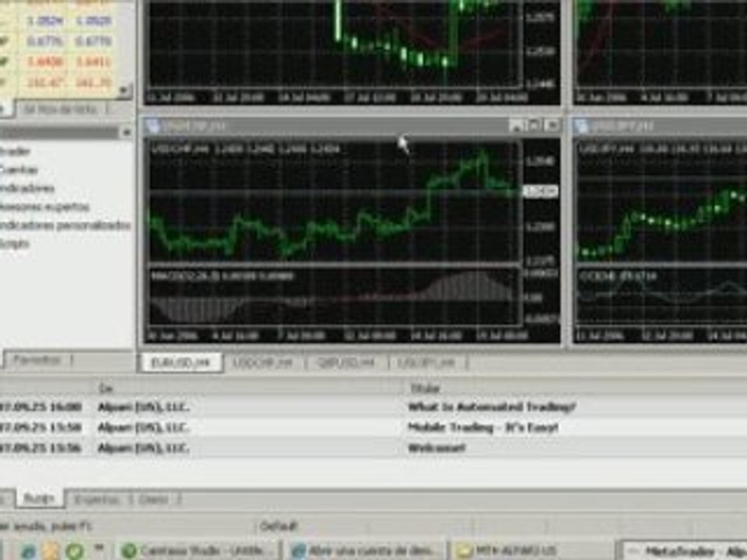This screenshot has width=747, height=560.
Task: Click the blue quick launch icon in taskbar
Action: [28, 551]
